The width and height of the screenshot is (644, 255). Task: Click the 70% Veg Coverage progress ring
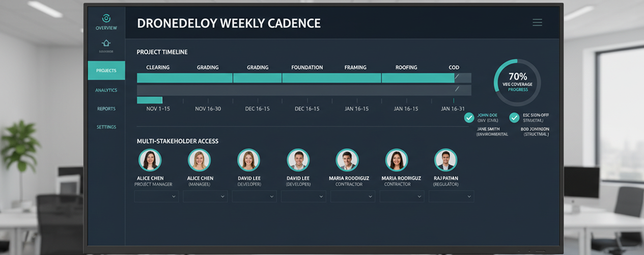pyautogui.click(x=518, y=82)
